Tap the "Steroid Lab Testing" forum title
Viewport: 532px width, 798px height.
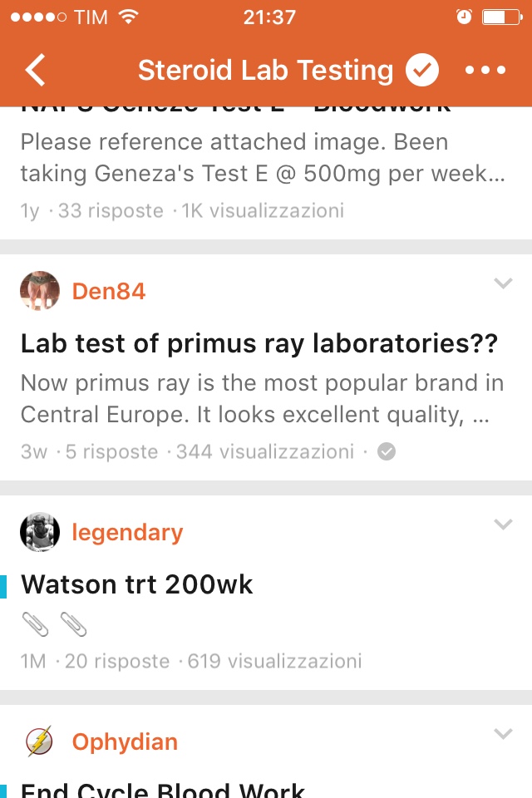tap(265, 71)
